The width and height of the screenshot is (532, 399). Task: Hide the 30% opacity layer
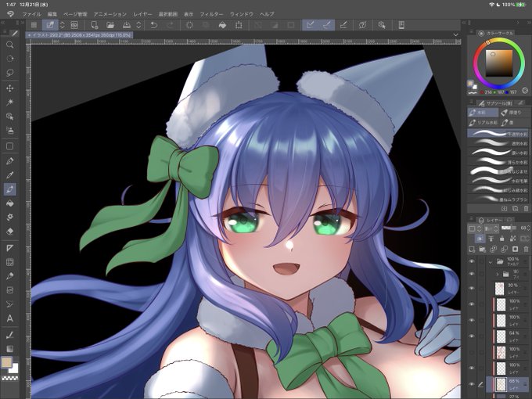click(471, 288)
